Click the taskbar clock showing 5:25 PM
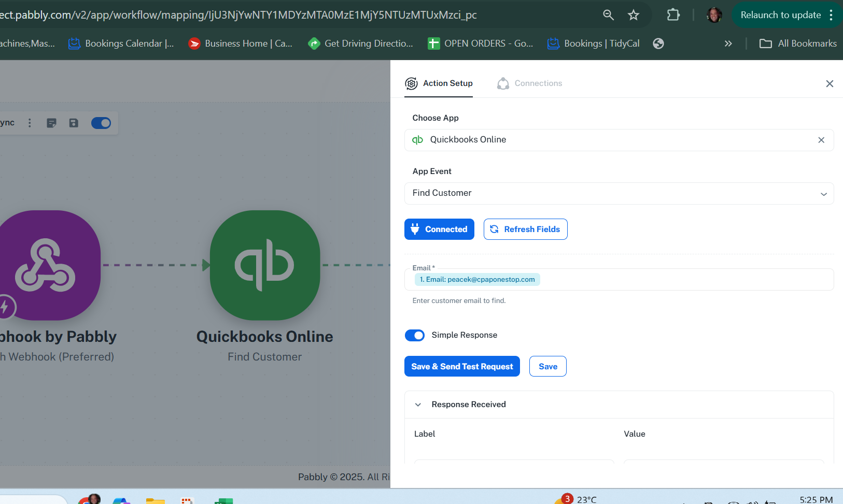843x504 pixels. point(816,499)
